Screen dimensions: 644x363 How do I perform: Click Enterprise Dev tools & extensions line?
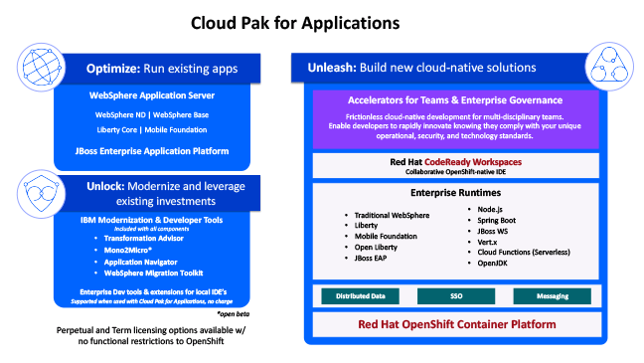coord(153,291)
